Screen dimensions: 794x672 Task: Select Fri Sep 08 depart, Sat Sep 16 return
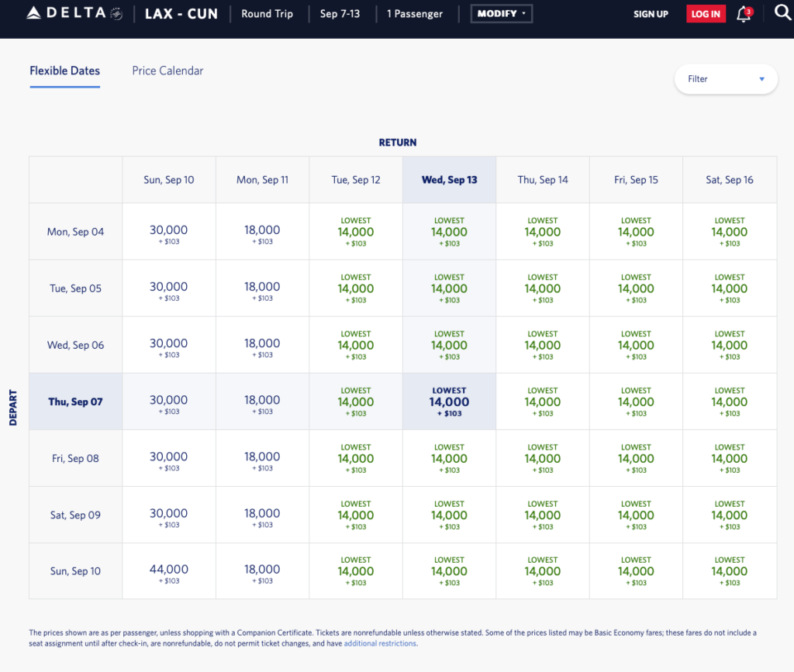coord(729,458)
